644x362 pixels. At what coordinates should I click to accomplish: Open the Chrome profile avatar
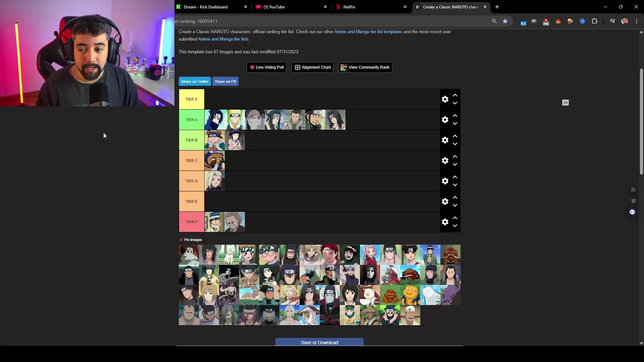click(624, 21)
